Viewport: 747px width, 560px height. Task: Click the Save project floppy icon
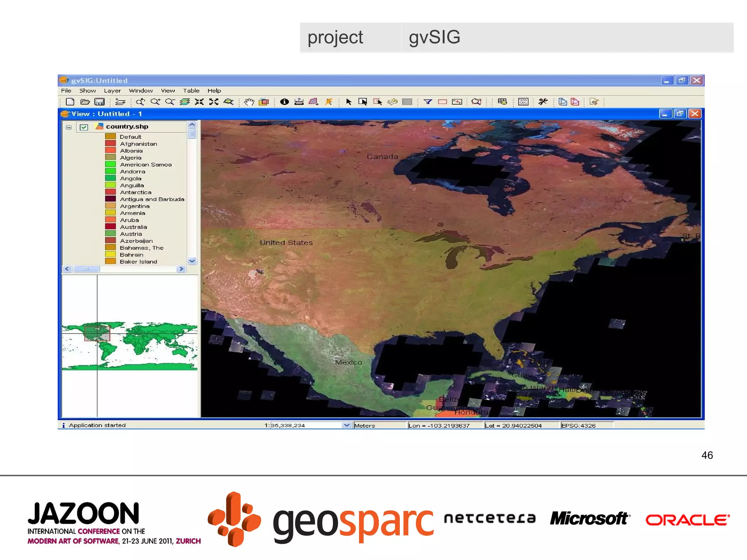coord(99,102)
